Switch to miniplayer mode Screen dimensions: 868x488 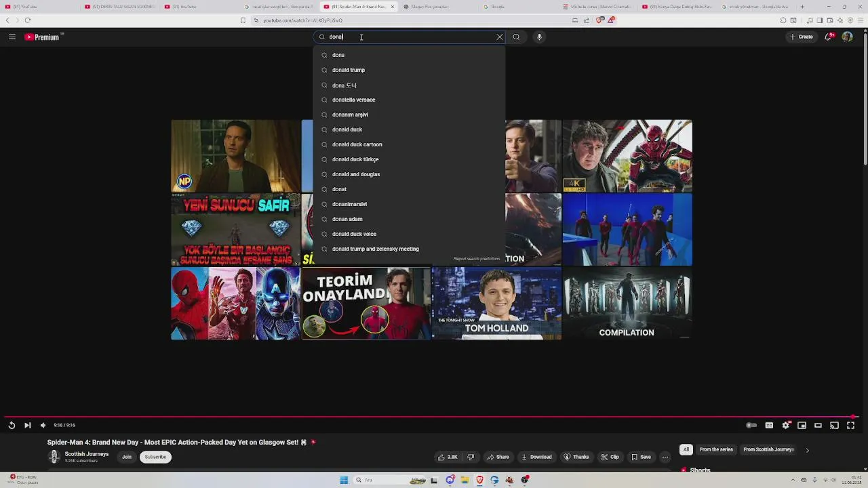[x=802, y=425]
